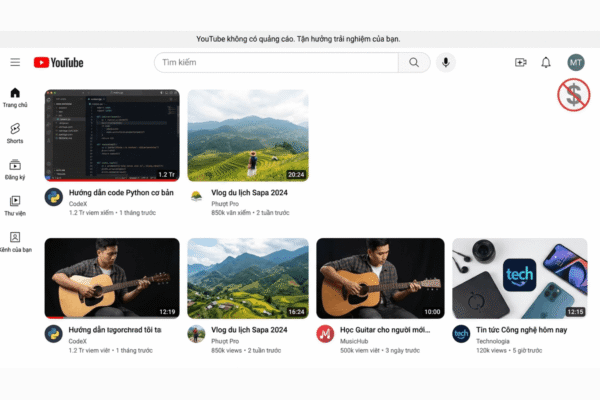Screen dimensions: 600x400
Task: Open Kênh của bạn in sidebar
Action: 16,242
